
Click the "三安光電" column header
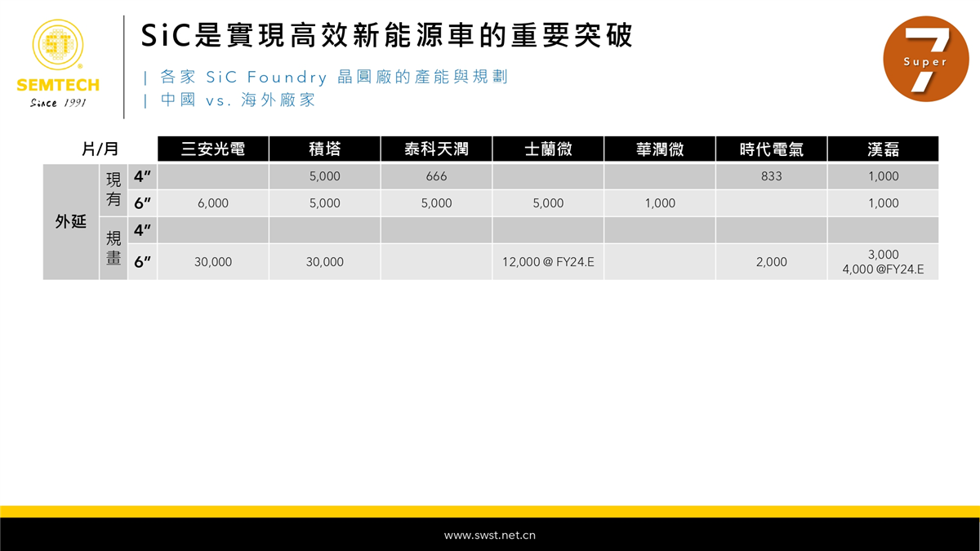click(x=213, y=149)
